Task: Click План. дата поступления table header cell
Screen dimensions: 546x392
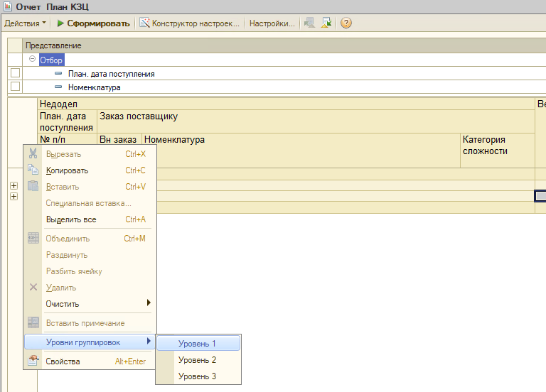Action: (x=68, y=121)
